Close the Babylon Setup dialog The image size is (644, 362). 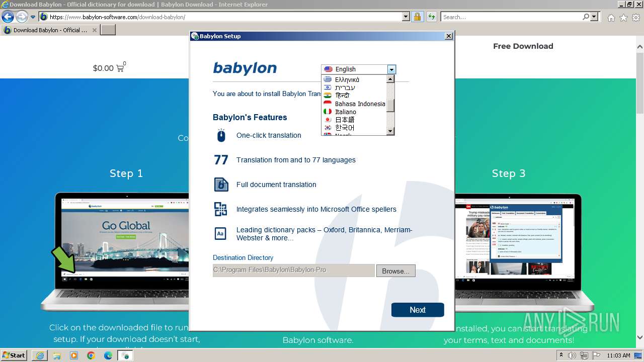click(x=449, y=36)
